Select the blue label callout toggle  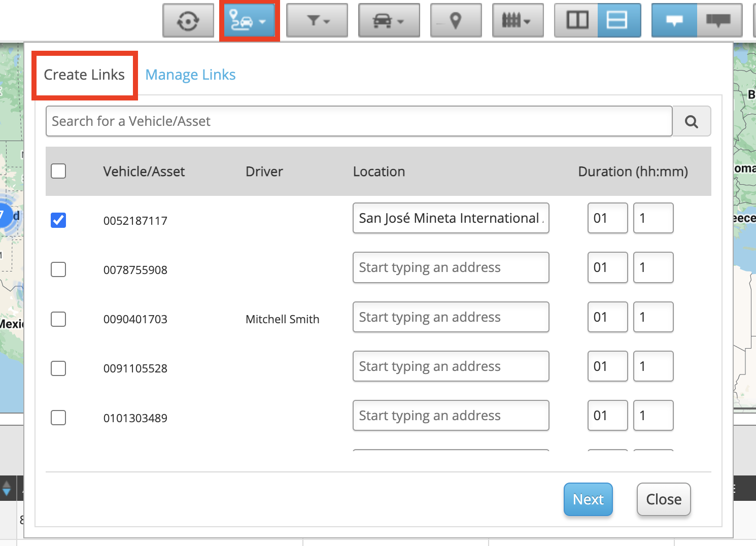click(674, 21)
